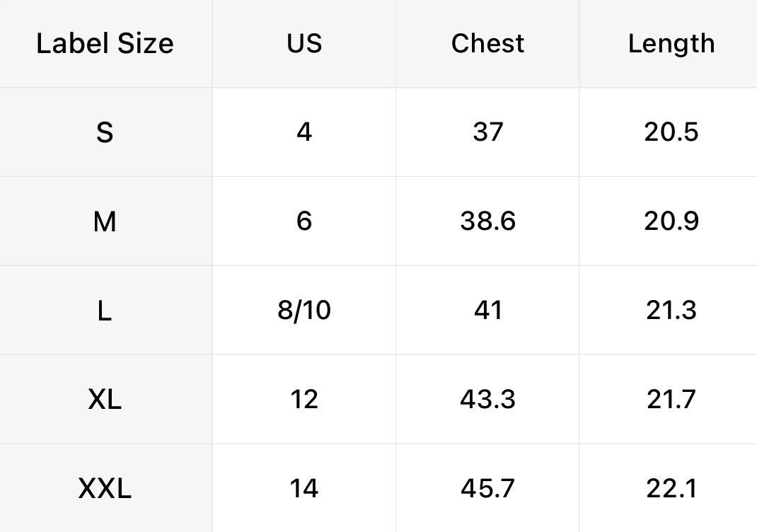This screenshot has height=532, width=757.
Task: Select the length value 22.1
Action: 671,489
